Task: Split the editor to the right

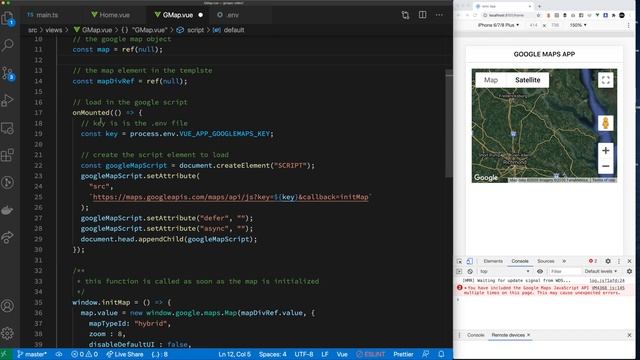Action: [x=422, y=15]
